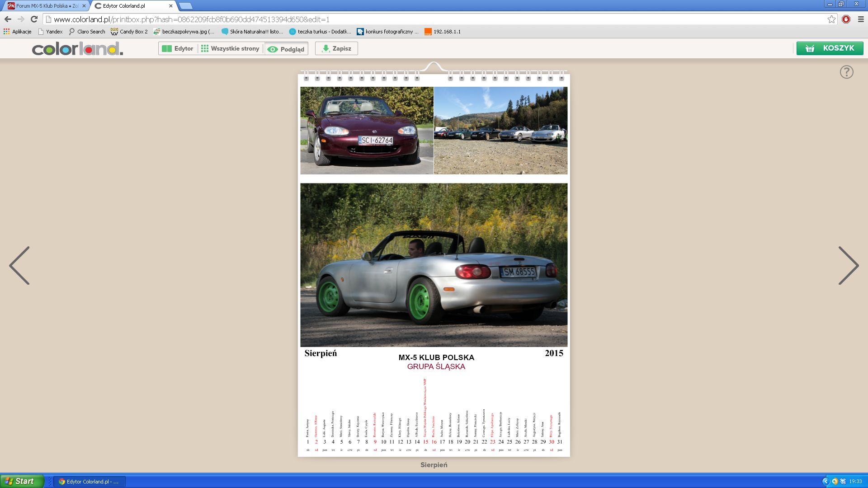Select the Podgląd preview tab
Viewport: 868px width, 488px height.
coord(286,49)
